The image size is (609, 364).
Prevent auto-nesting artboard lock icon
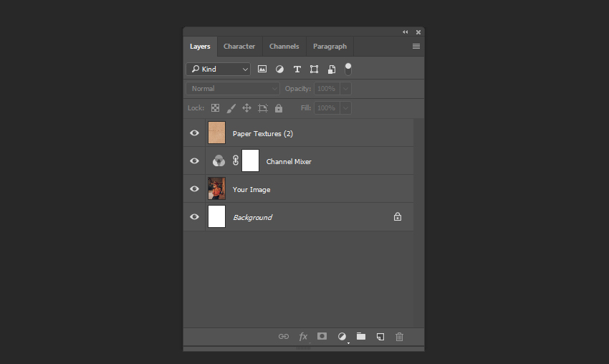tap(263, 108)
